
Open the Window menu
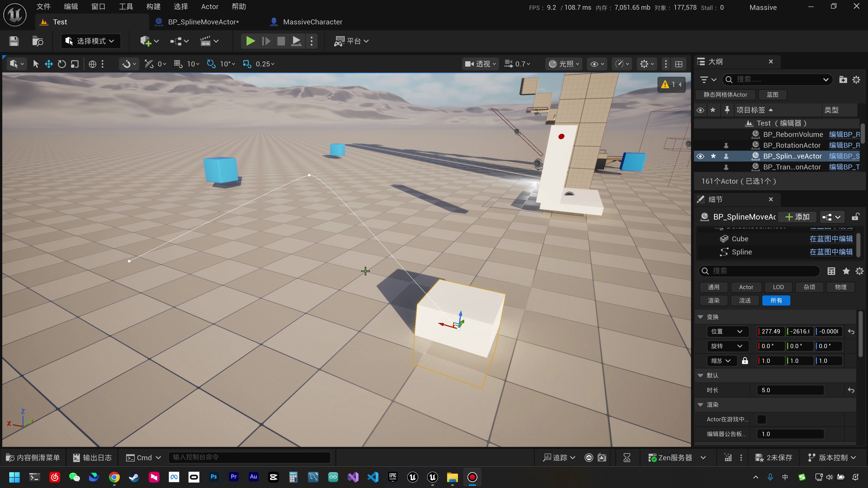coord(98,7)
